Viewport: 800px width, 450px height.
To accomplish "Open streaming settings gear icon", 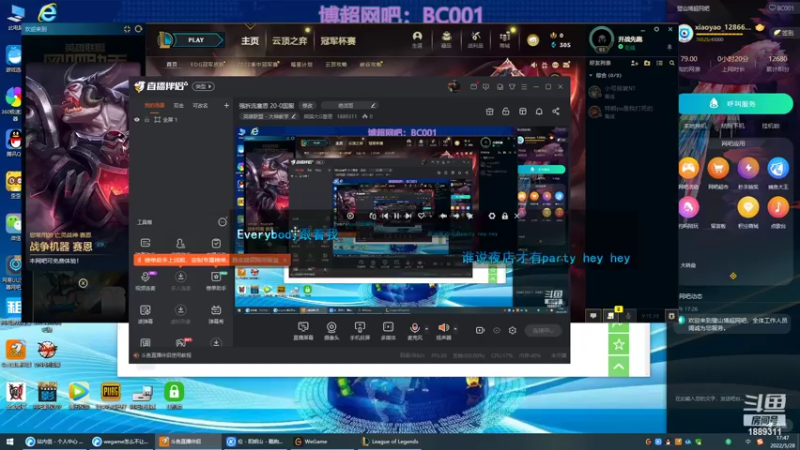I will coord(512,331).
